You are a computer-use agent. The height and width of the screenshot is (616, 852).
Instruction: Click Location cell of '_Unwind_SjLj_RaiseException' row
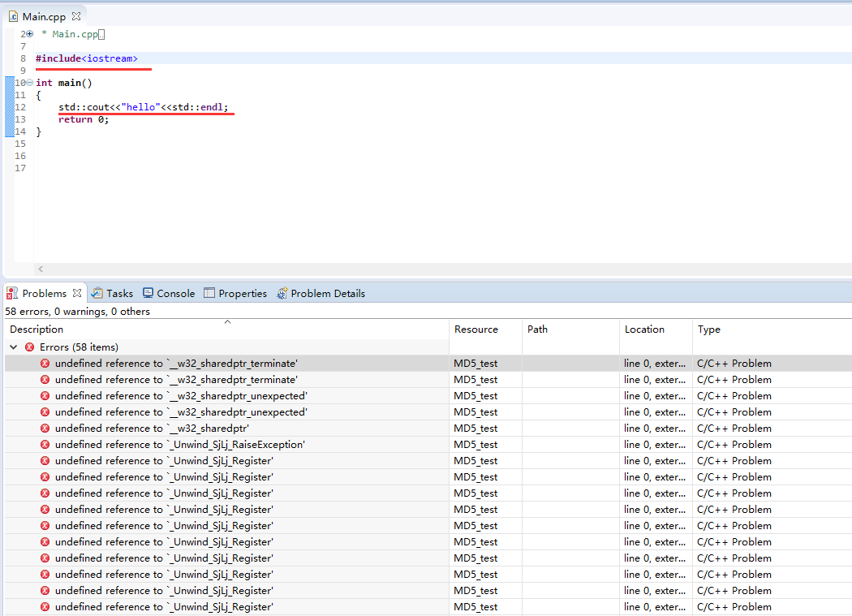pyautogui.click(x=655, y=445)
